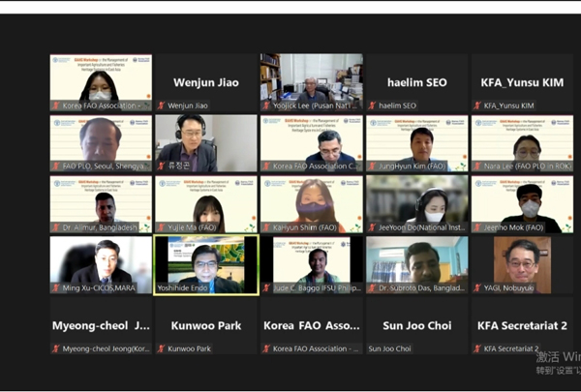Viewport: 581px width, 392px height.
Task: Click muted mic icon beside KFA Secretariat 2
Action: pyautogui.click(x=476, y=348)
